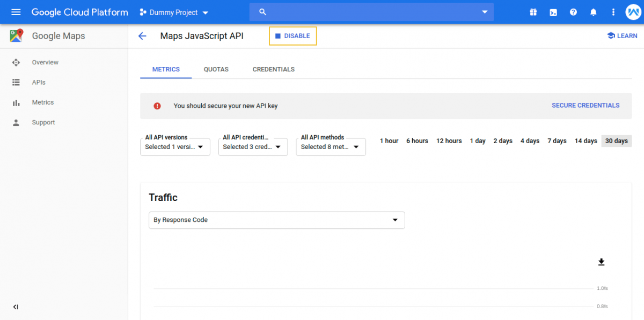Open the CREDENTIALS tab

click(273, 69)
